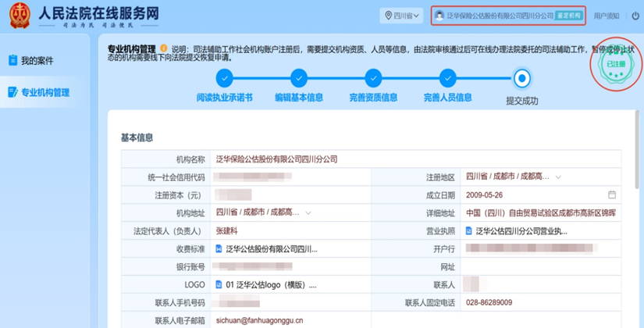Image resolution: width=644 pixels, height=328 pixels.
Task: Click the 银行账号 field
Action: click(291, 267)
